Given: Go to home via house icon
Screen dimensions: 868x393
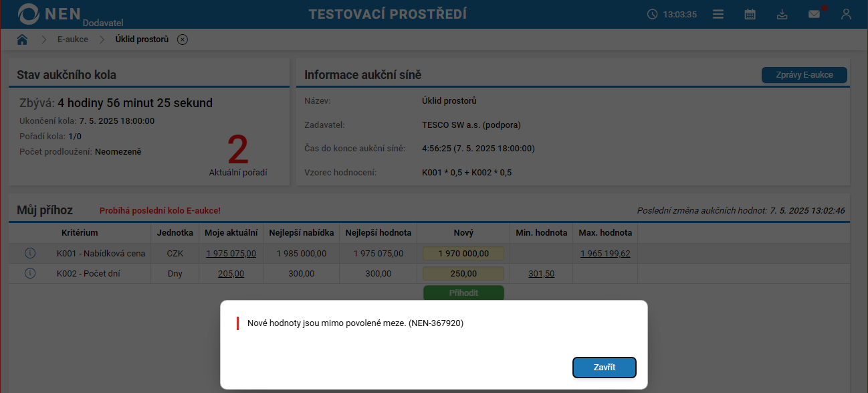Looking at the screenshot, I should 22,40.
